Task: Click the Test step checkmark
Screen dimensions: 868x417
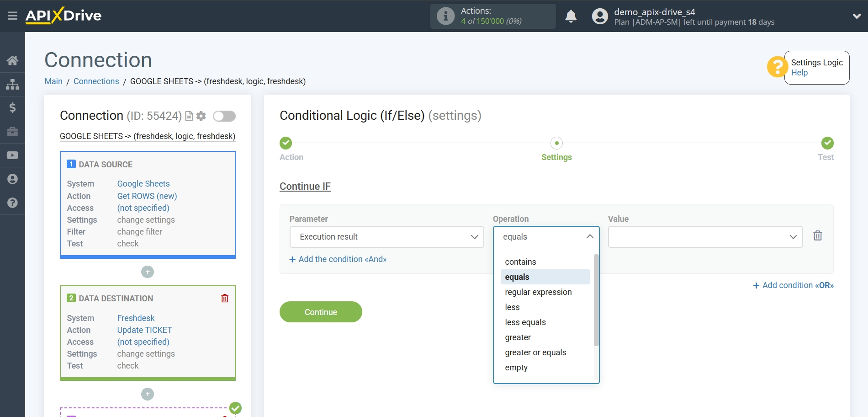Action: coord(827,143)
